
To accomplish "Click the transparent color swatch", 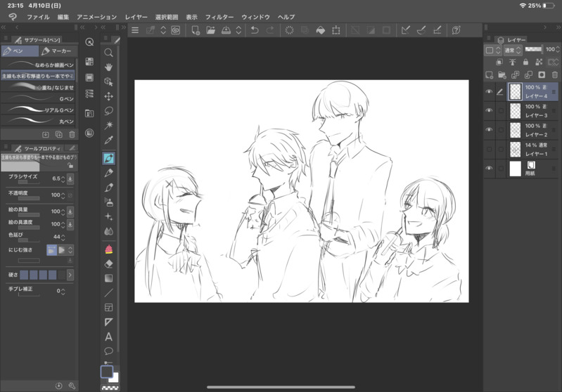I will coord(110,388).
